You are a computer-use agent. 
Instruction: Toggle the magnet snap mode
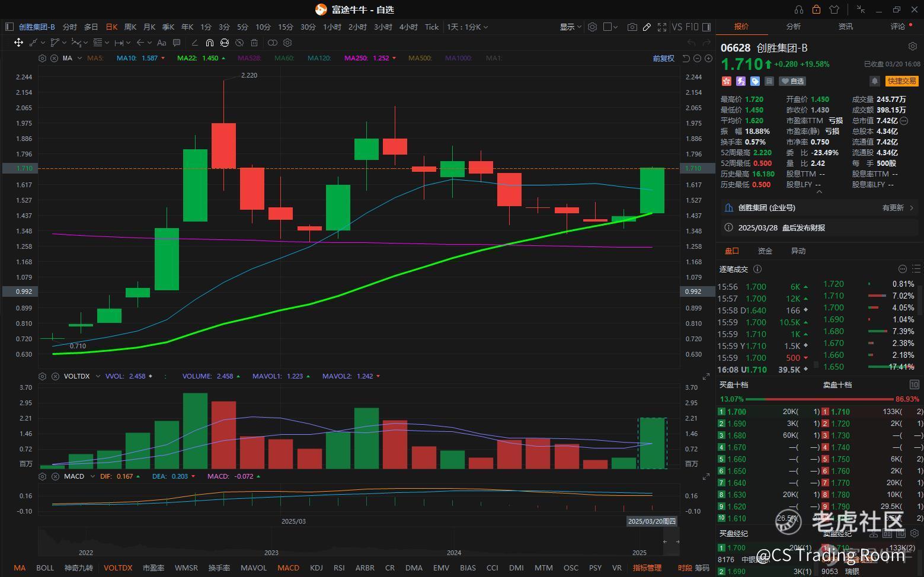[x=210, y=43]
